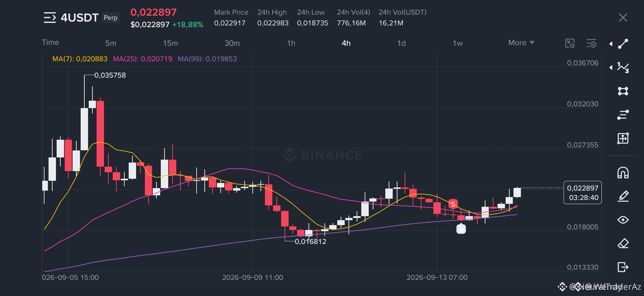Switch to the 1d timeframe
Image resolution: width=644 pixels, height=296 pixels.
[x=401, y=43]
